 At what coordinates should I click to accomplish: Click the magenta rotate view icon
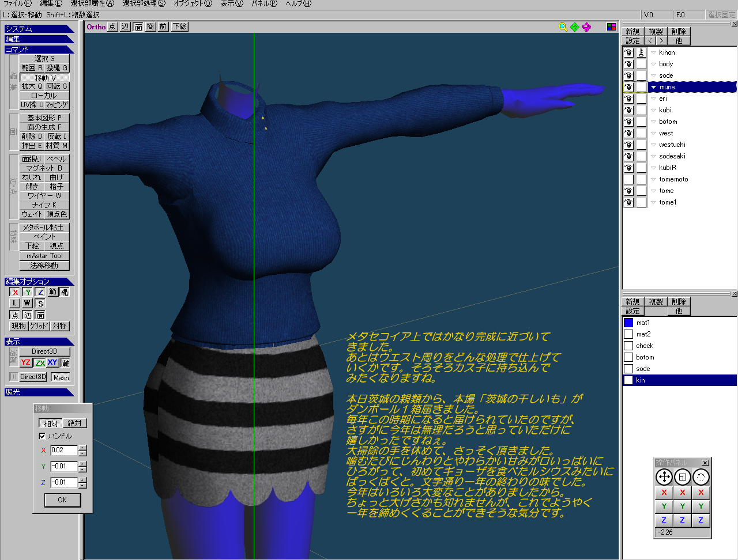[586, 27]
